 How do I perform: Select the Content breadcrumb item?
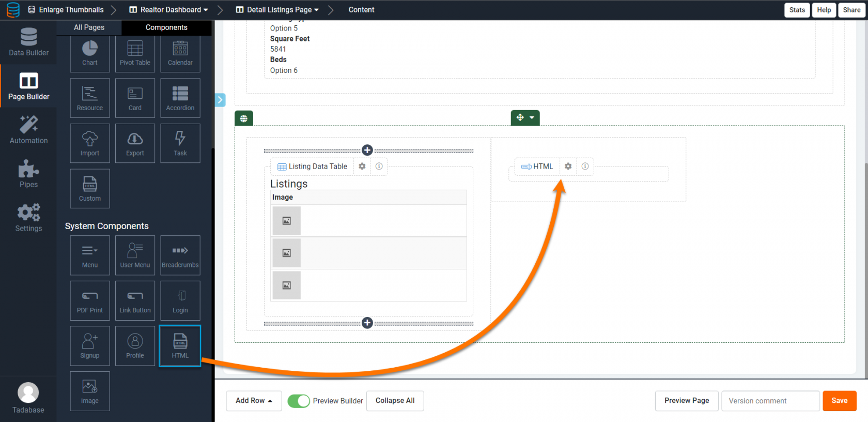pyautogui.click(x=361, y=10)
